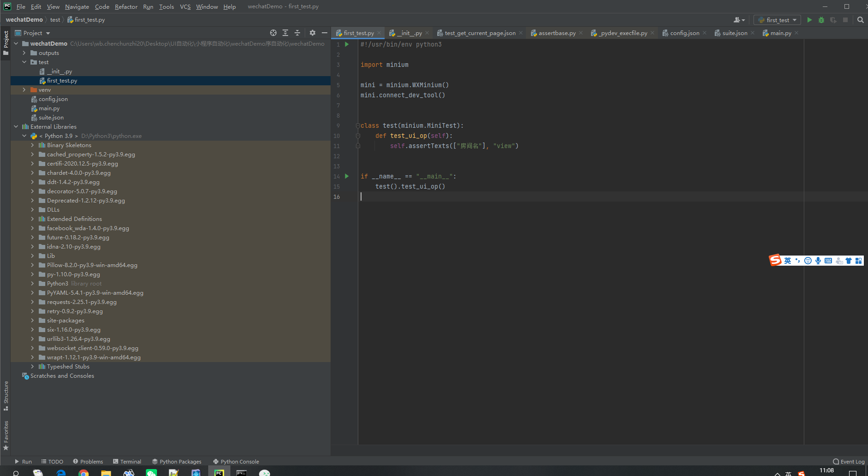Open the Run tool window
This screenshot has height=476, width=868.
23,462
